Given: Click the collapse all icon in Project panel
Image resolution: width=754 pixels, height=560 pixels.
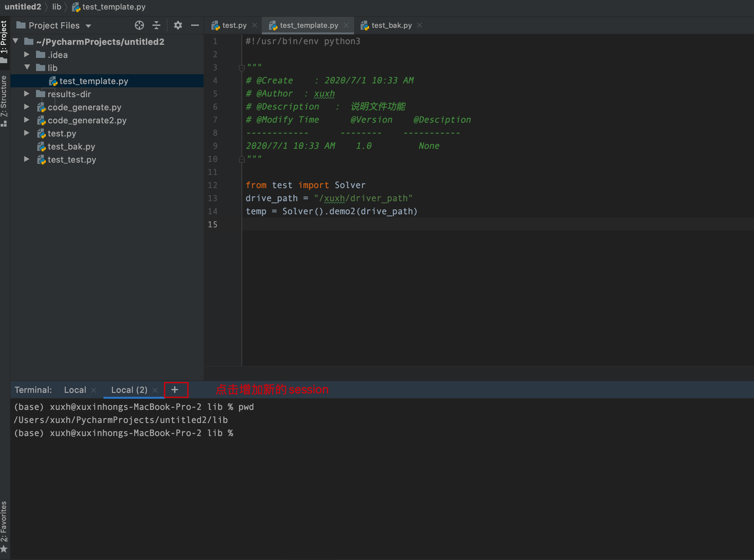Looking at the screenshot, I should click(156, 26).
